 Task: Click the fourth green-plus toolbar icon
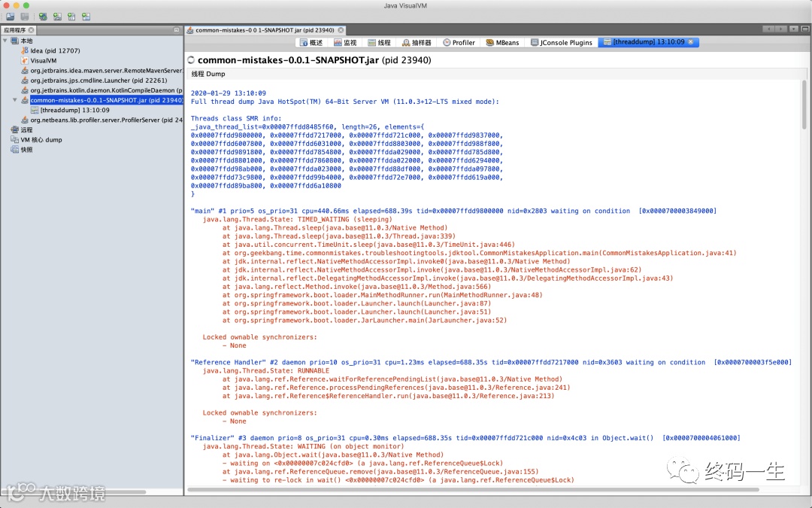tap(86, 17)
